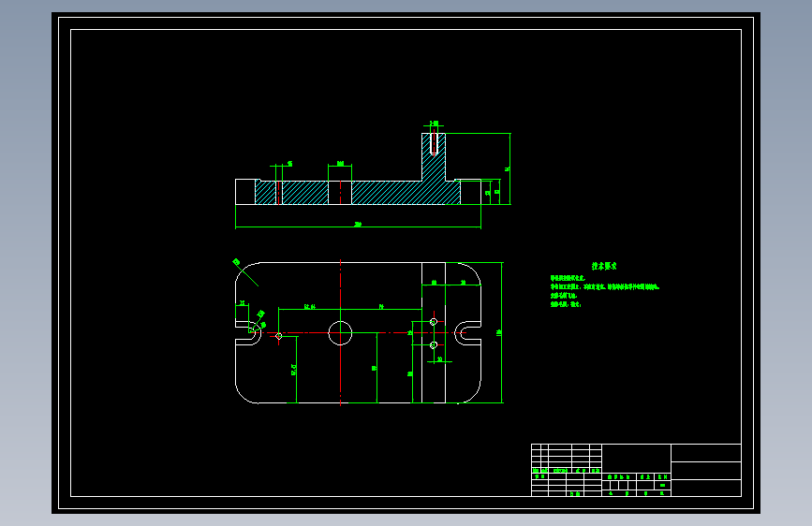Pick the lone small hole left of center circle

(x=278, y=336)
